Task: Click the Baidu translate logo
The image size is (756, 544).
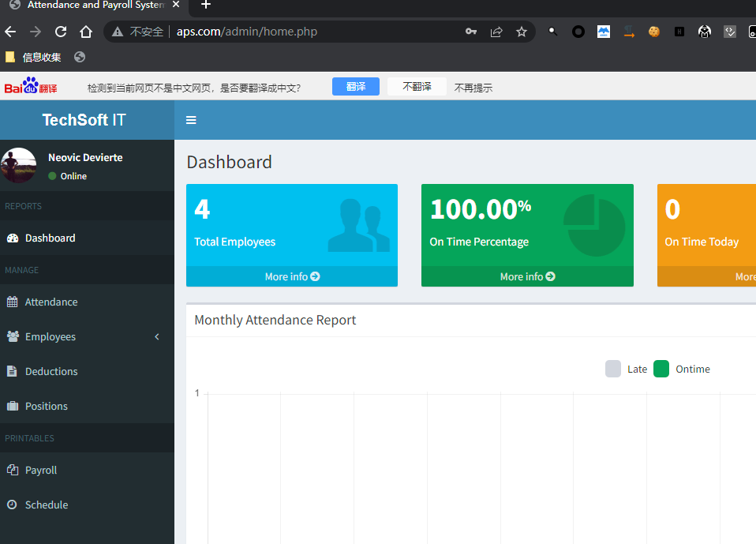Action: pos(31,86)
